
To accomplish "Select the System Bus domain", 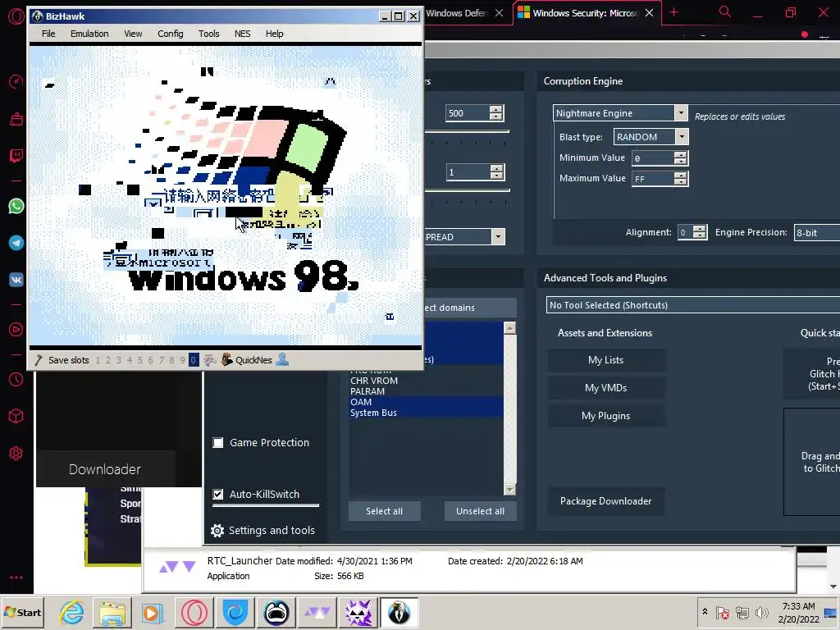I will (427, 413).
